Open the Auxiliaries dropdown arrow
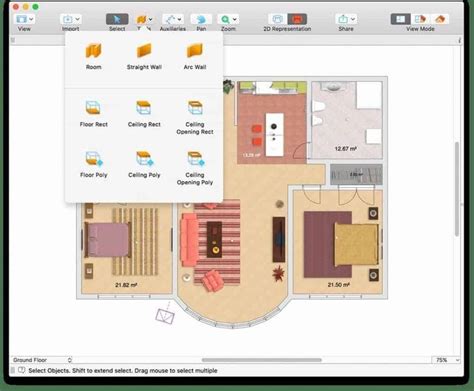Image resolution: width=474 pixels, height=391 pixels. pos(179,19)
